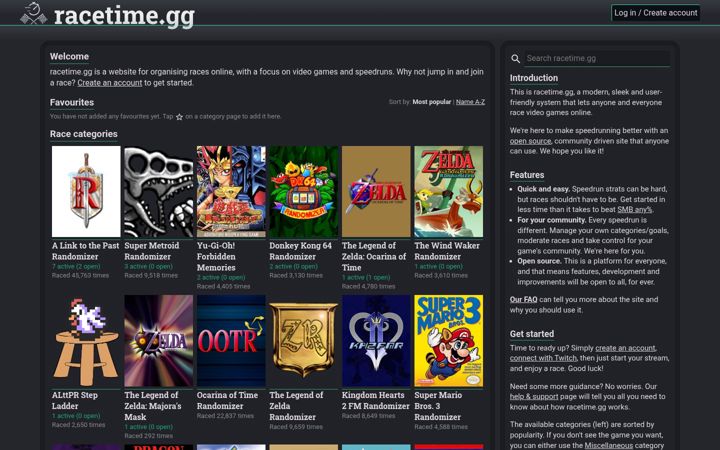
Task: Click the connect with Twitch link
Action: (543, 358)
